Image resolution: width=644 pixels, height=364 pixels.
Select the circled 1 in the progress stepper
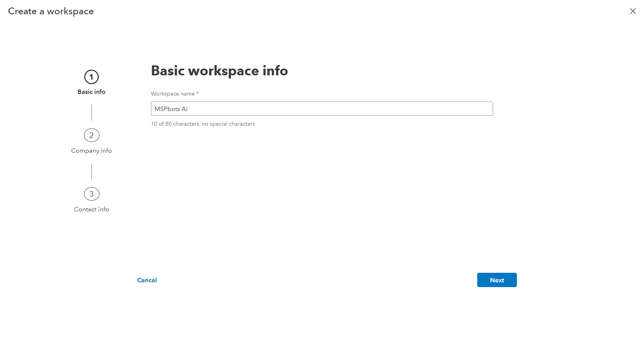[91, 77]
